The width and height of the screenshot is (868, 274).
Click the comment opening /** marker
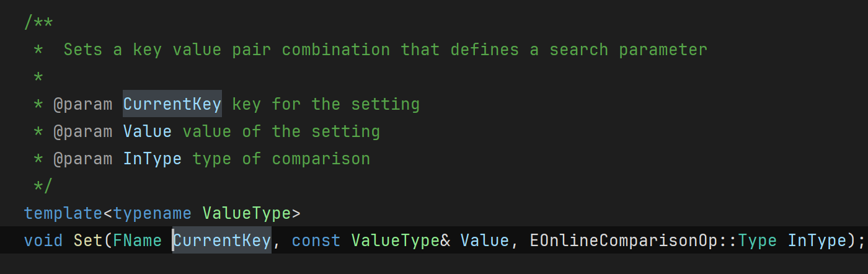point(38,23)
